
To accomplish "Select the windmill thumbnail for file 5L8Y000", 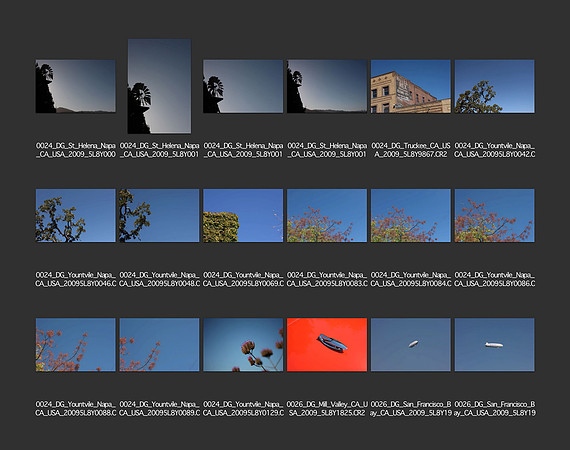I will click(x=76, y=86).
